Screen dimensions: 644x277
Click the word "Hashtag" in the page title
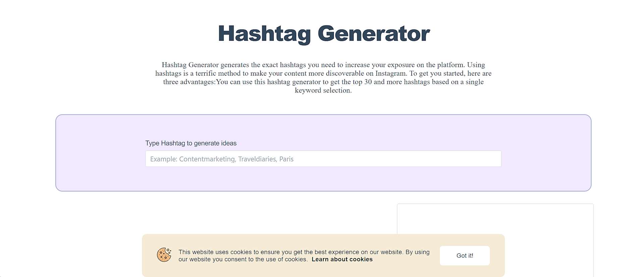point(264,34)
